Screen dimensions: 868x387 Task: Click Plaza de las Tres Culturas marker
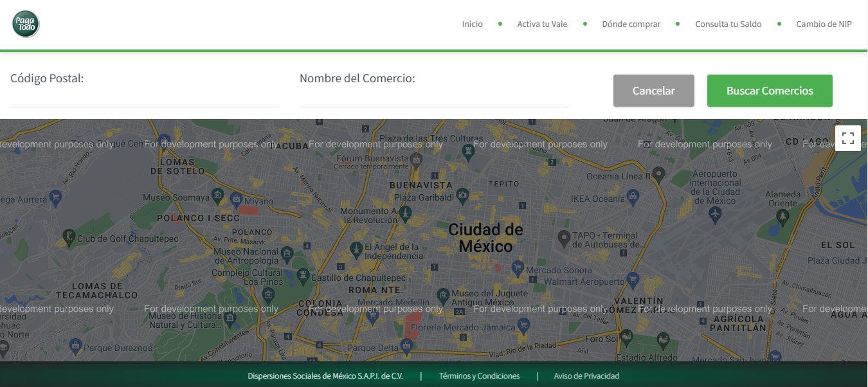[469, 151]
